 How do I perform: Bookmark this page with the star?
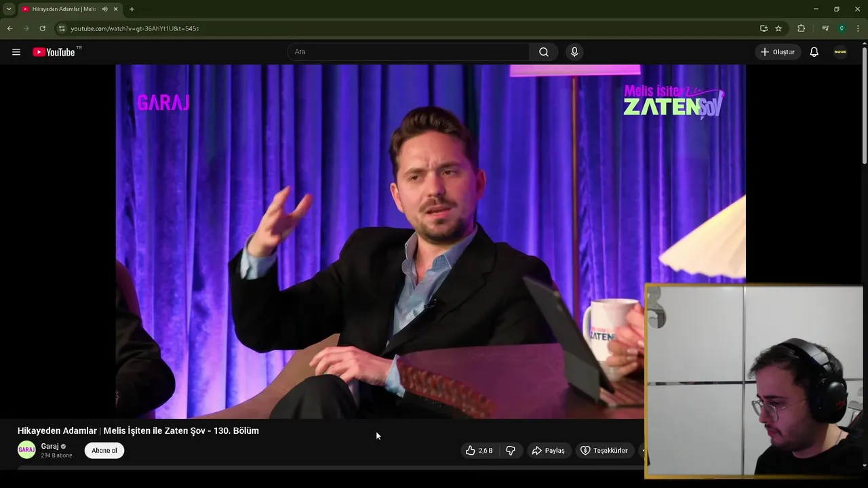(x=778, y=28)
